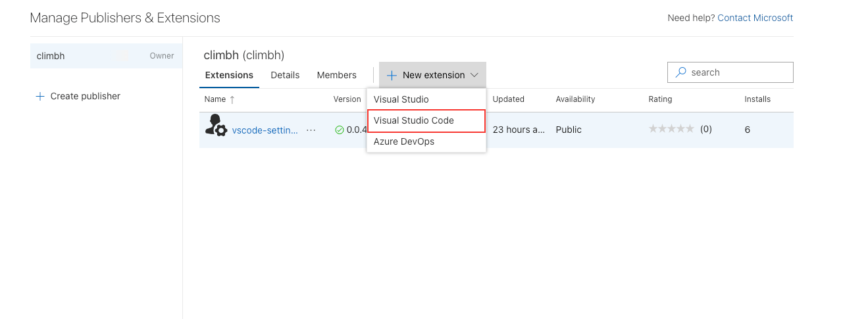868x319 pixels.
Task: Focus the search input field
Action: (730, 72)
